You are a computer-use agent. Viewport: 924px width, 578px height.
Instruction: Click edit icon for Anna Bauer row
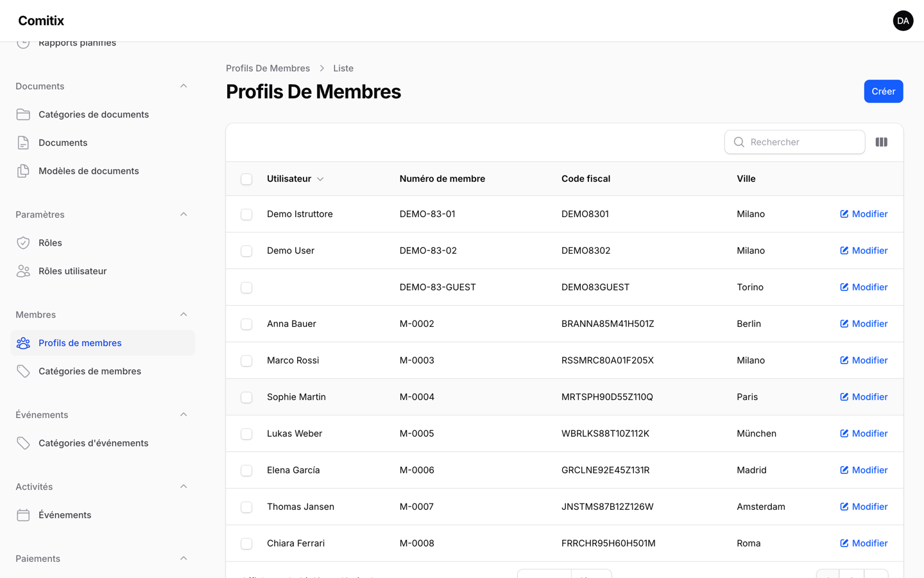click(x=844, y=324)
